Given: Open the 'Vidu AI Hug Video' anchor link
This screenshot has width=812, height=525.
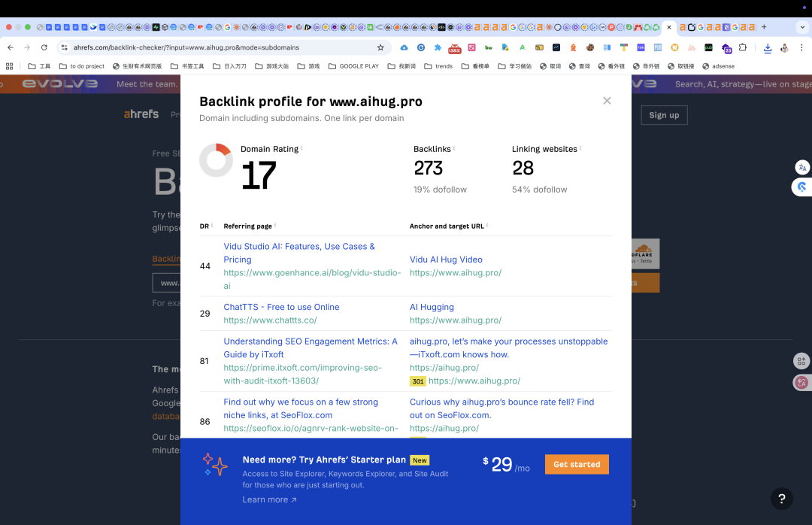Looking at the screenshot, I should (x=446, y=259).
